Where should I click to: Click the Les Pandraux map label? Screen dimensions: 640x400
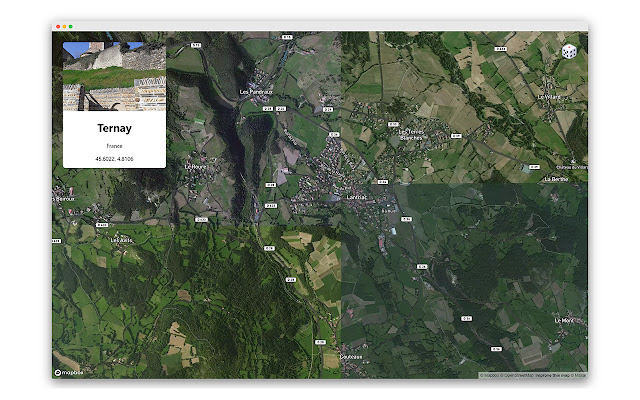coord(256,92)
